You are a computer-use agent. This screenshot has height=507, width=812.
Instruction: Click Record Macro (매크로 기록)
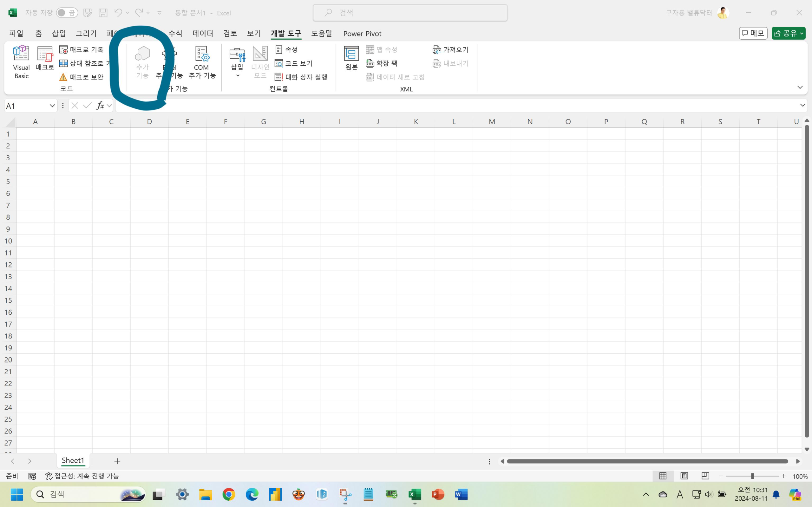point(82,50)
